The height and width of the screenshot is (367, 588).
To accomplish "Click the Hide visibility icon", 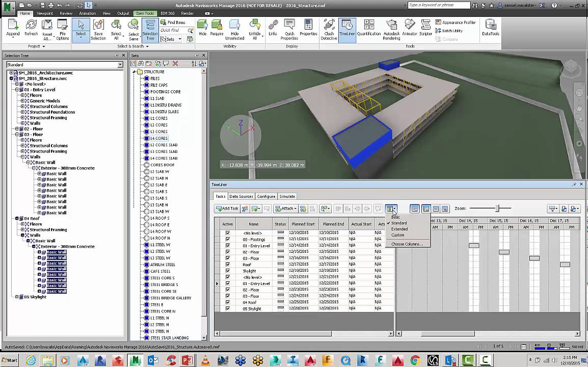I will point(202,28).
